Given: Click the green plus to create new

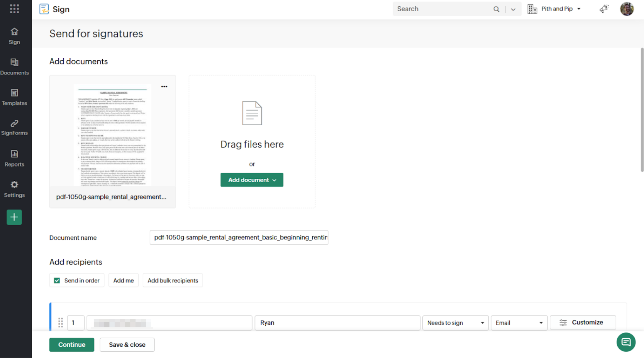Looking at the screenshot, I should pos(14,217).
